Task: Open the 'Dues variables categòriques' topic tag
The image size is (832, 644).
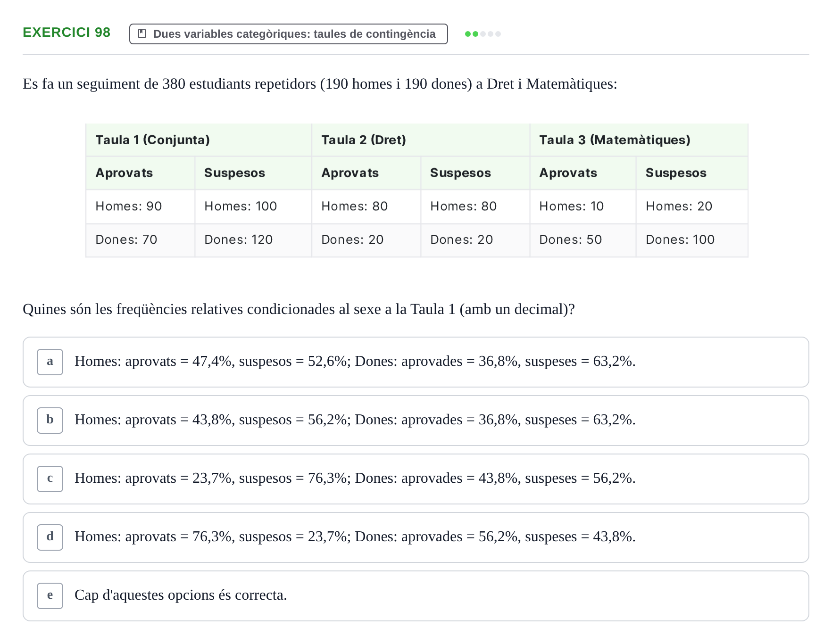Action: [288, 34]
